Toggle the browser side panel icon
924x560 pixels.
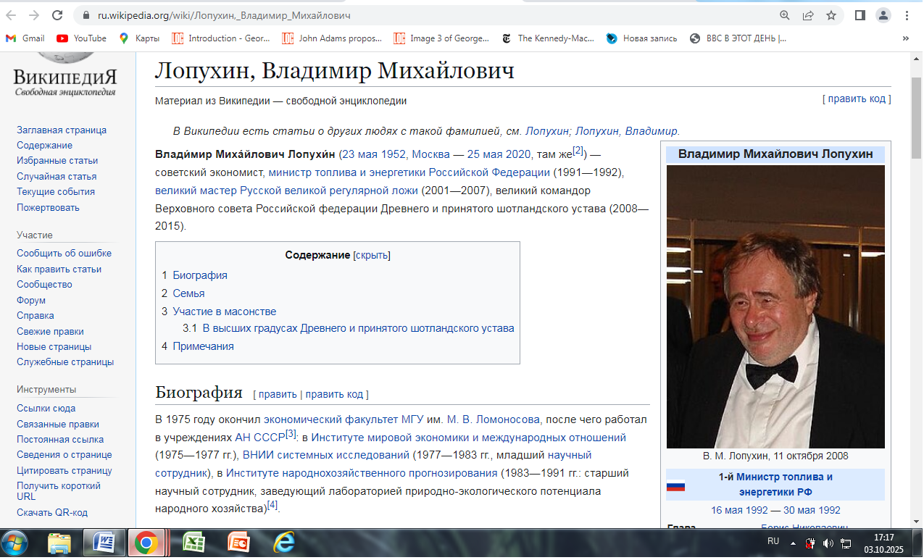point(860,15)
